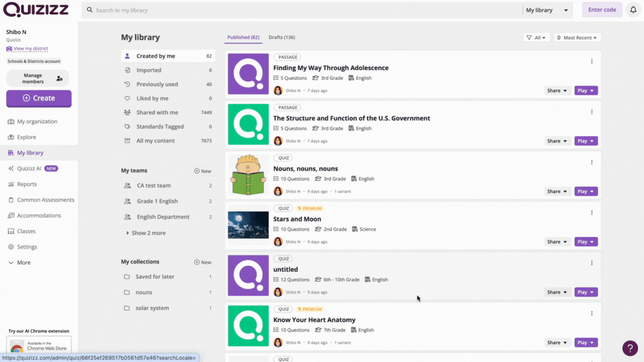Screen dimensions: 644x362
Task: Open Share dropdown for Stars and Moon
Action: pyautogui.click(x=557, y=242)
